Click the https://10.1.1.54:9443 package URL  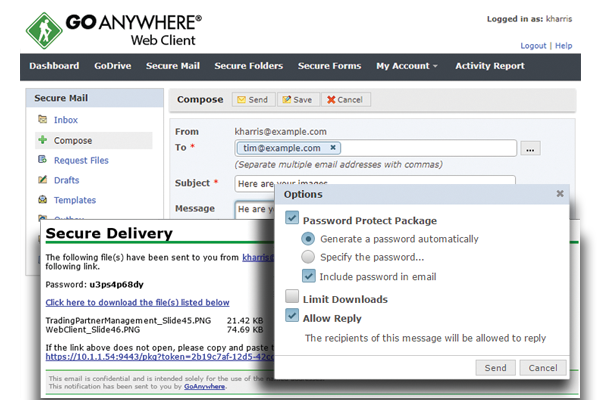click(160, 357)
